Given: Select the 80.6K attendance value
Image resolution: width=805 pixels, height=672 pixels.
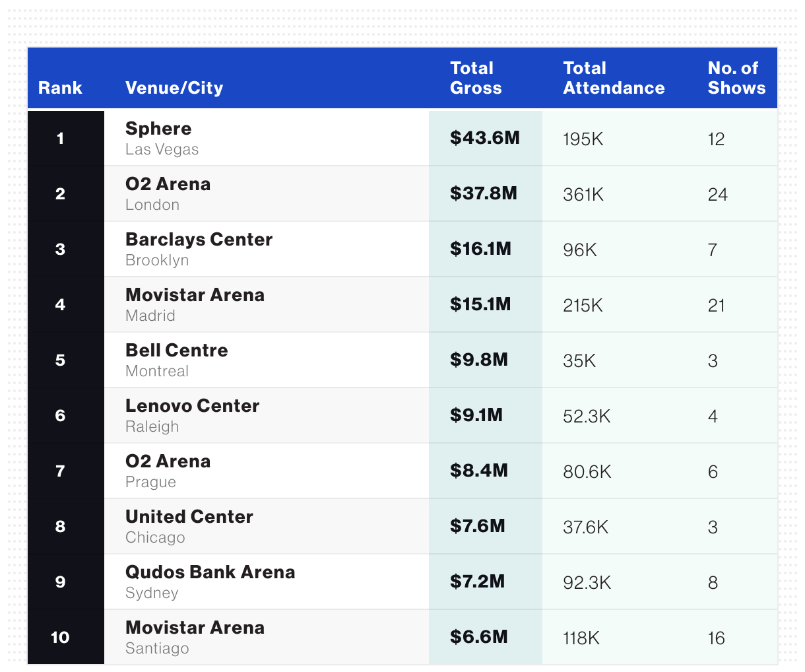Looking at the screenshot, I should (x=587, y=472).
